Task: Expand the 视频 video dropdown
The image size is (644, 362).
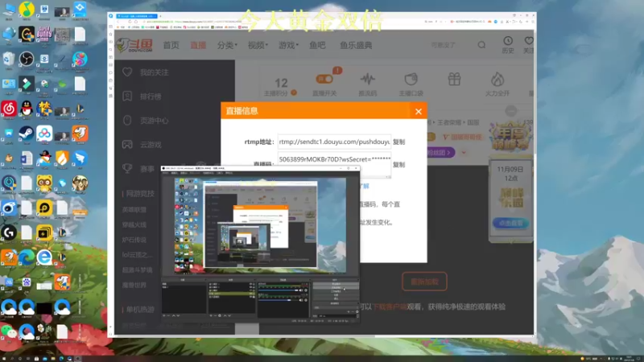Action: (x=258, y=45)
